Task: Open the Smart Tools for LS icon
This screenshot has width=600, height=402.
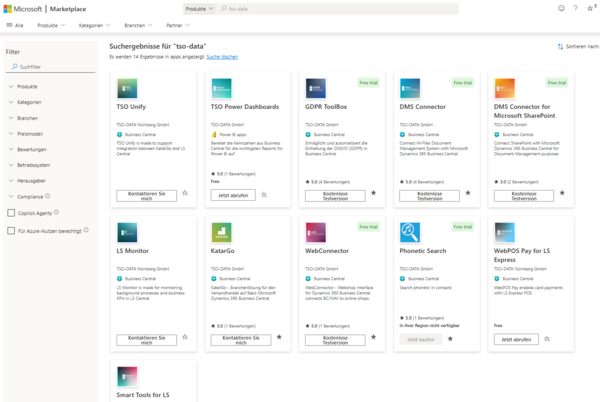Action: coord(127,376)
